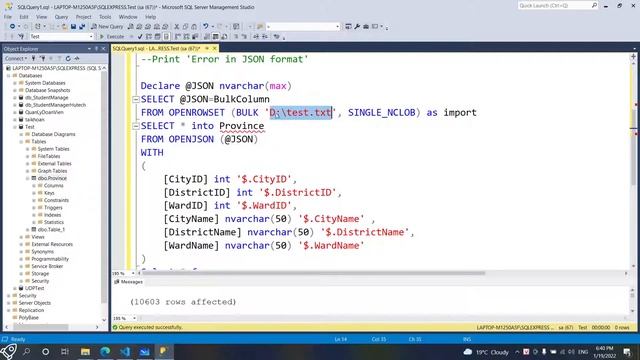640x360 pixels.
Task: Expand the db_StudentManage database
Action: [x=15, y=98]
